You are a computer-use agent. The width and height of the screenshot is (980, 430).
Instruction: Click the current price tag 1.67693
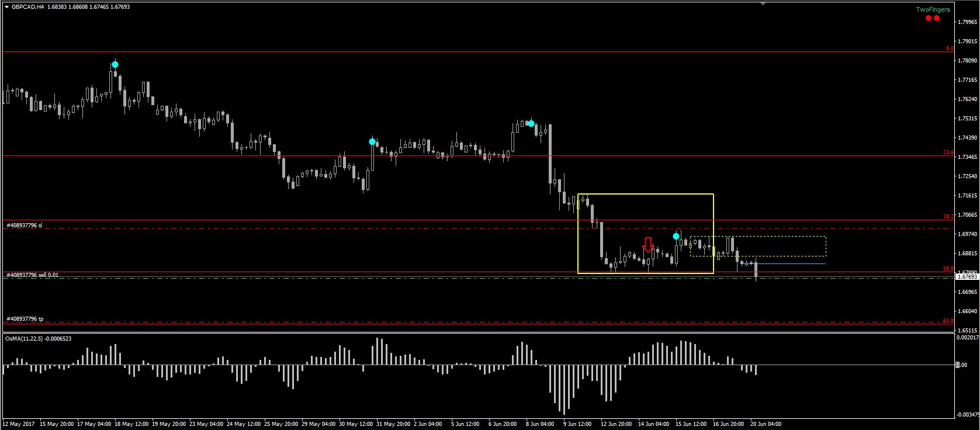(968, 277)
